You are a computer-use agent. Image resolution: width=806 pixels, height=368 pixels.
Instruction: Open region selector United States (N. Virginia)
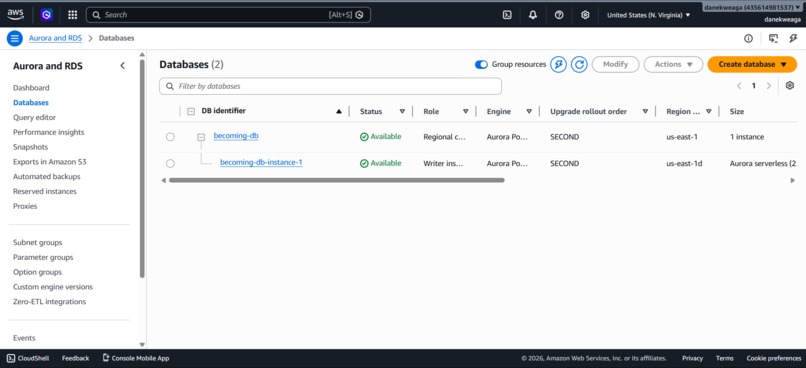click(x=649, y=15)
